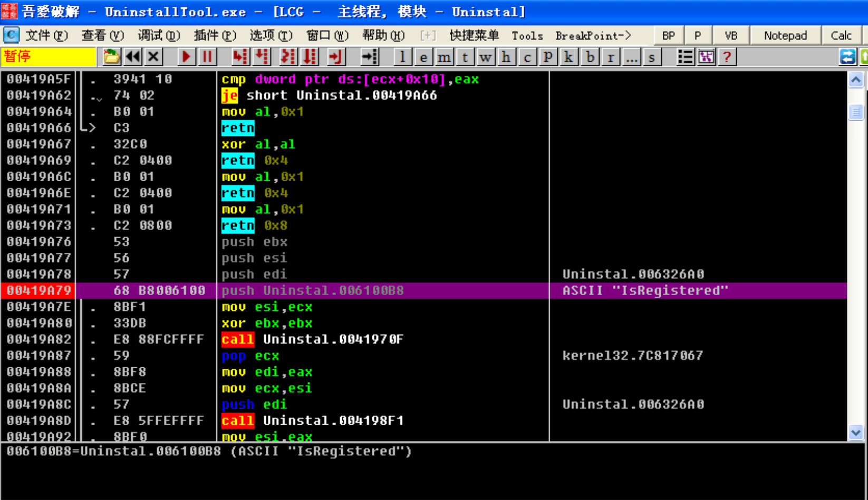Click Go to address arrow icon
This screenshot has width=868, height=500.
tap(370, 56)
